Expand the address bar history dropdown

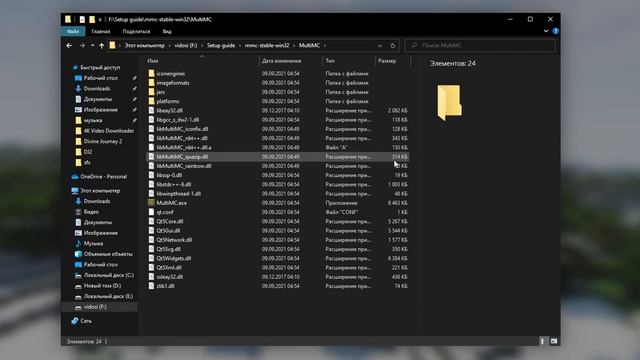coord(380,46)
